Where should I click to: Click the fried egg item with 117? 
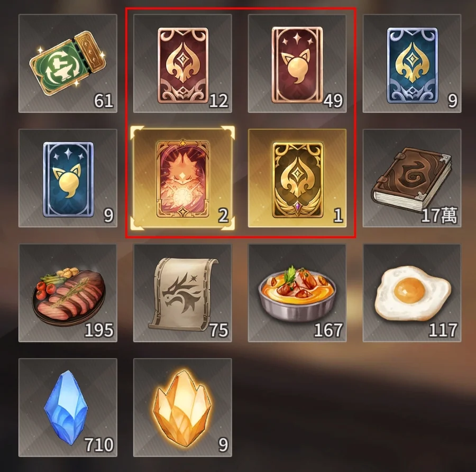point(412,293)
